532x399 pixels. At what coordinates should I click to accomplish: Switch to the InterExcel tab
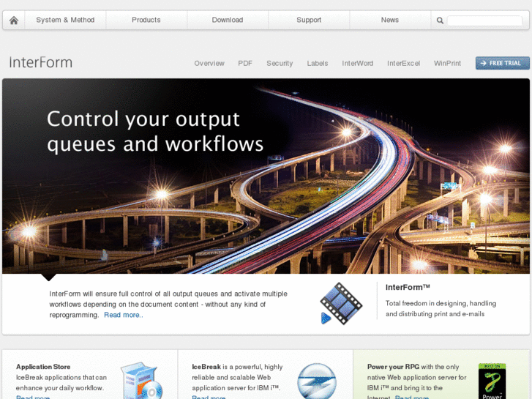click(403, 63)
